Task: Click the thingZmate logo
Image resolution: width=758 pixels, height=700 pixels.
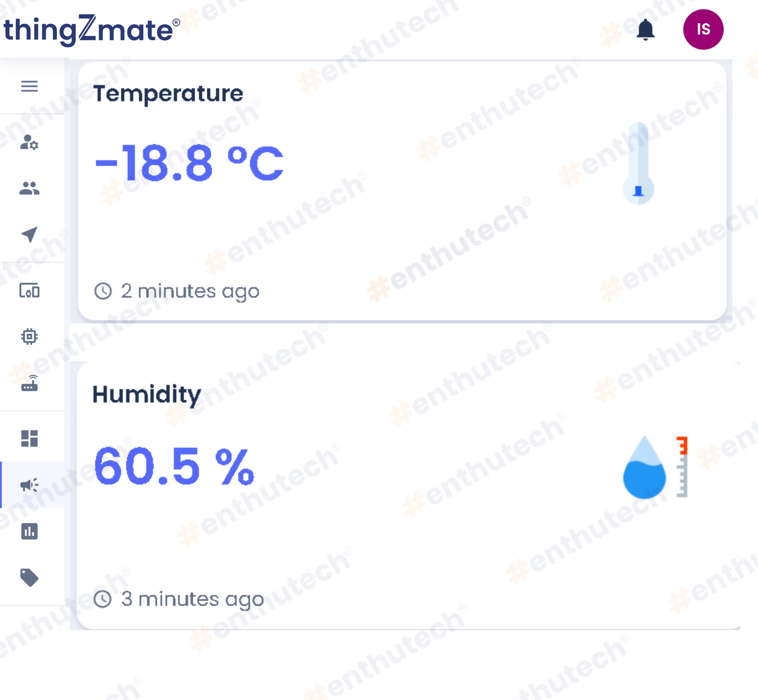Action: click(91, 30)
